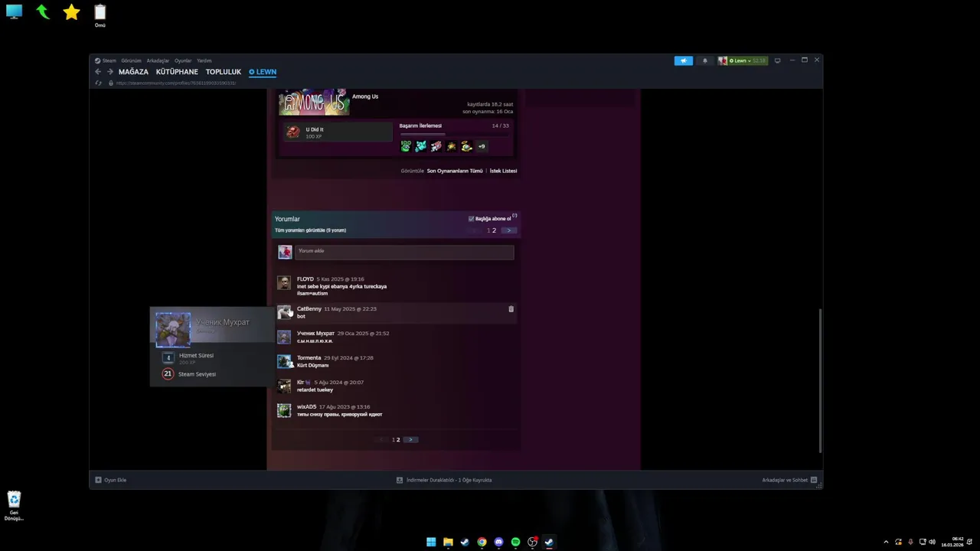The height and width of the screenshot is (551, 980).
Task: Click the Hizmet Süresi badge in hover card
Action: (168, 357)
